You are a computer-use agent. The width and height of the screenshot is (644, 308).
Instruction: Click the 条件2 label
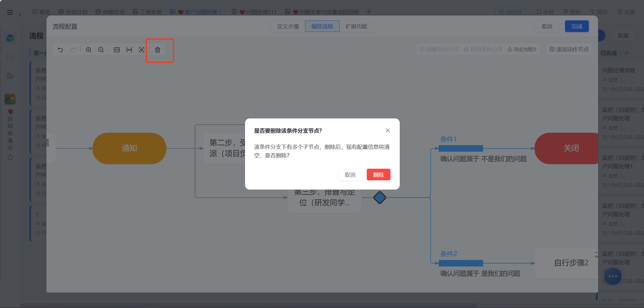(x=449, y=254)
